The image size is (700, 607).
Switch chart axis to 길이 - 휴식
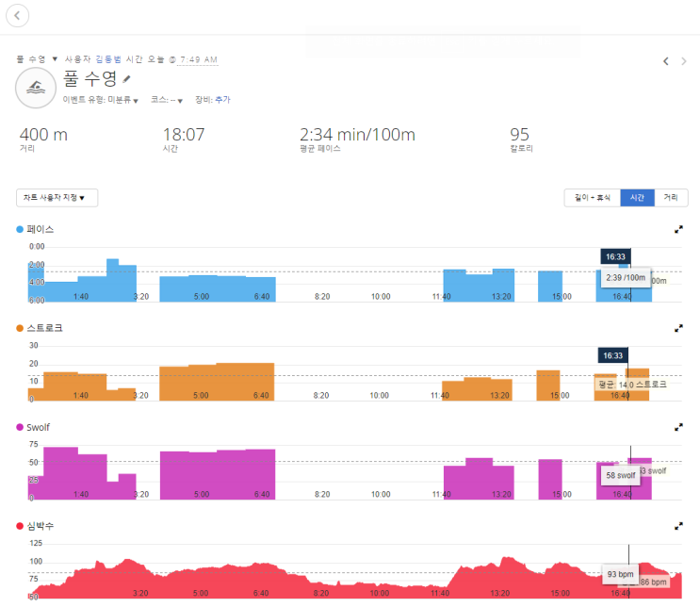(593, 198)
